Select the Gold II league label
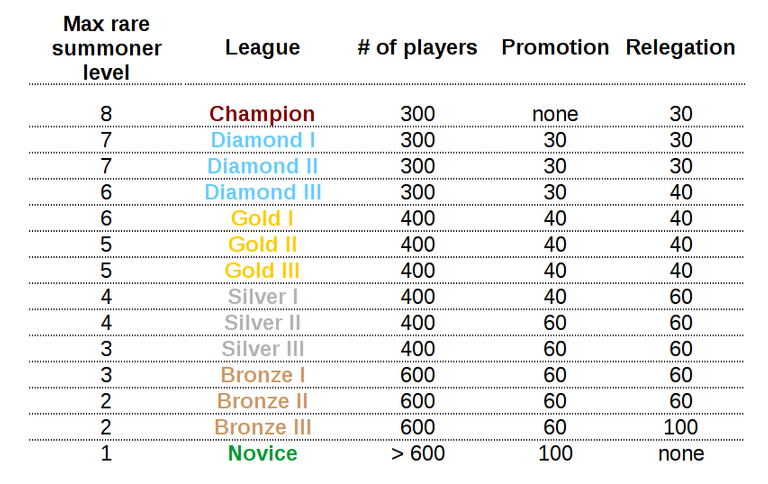The height and width of the screenshot is (484, 768). pos(262,244)
